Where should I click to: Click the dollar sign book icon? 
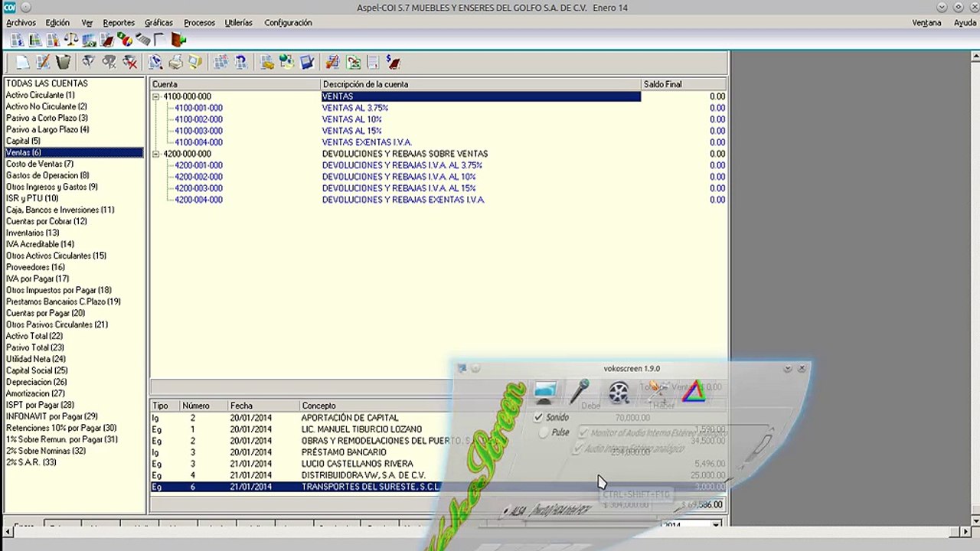pos(393,63)
